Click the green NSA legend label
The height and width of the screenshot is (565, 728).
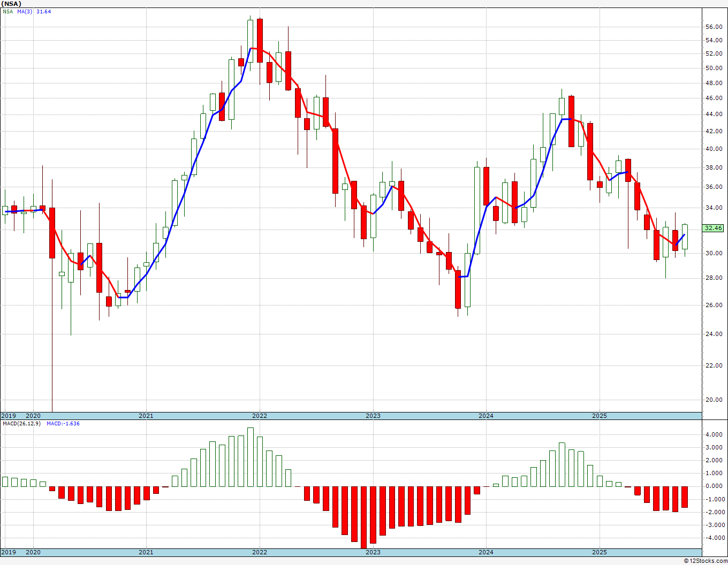tap(7, 11)
